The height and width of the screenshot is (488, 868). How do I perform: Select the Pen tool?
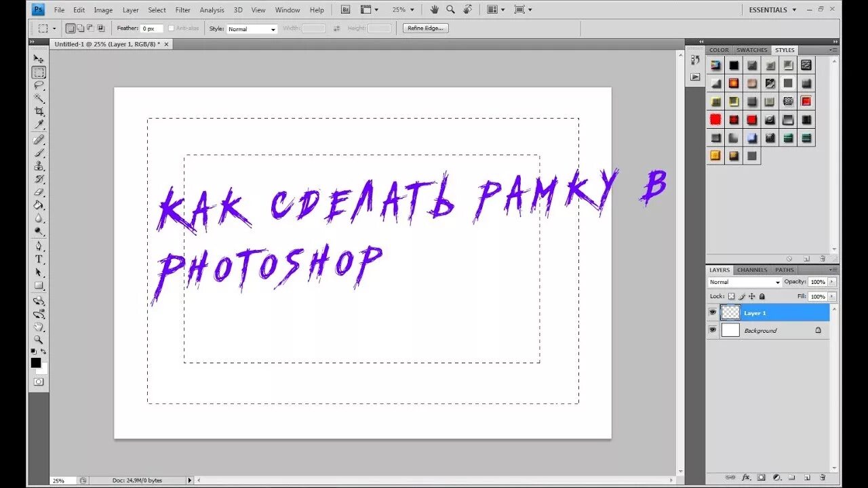[x=39, y=246]
